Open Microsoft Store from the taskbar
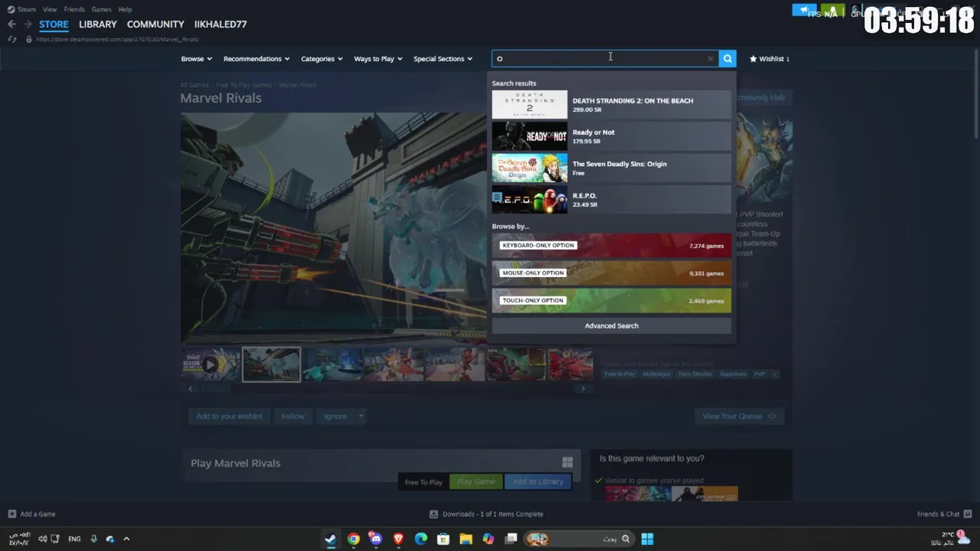This screenshot has height=551, width=980. pyautogui.click(x=443, y=539)
